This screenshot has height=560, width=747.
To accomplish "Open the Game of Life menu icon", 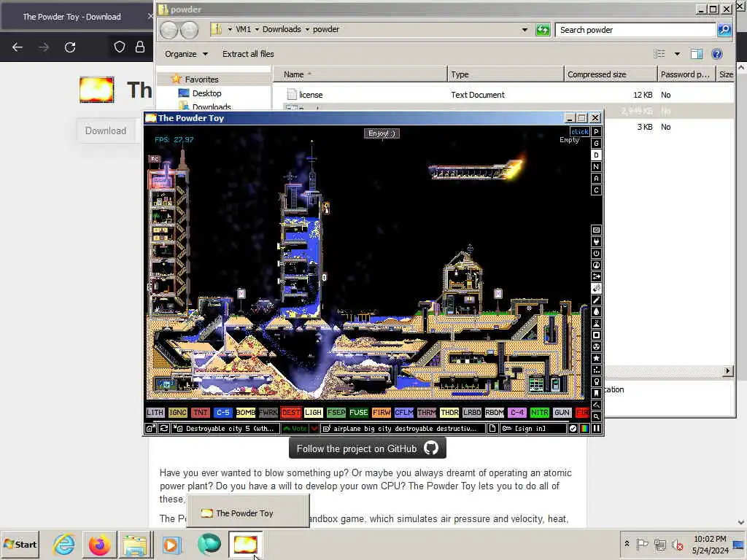I will tap(596, 370).
